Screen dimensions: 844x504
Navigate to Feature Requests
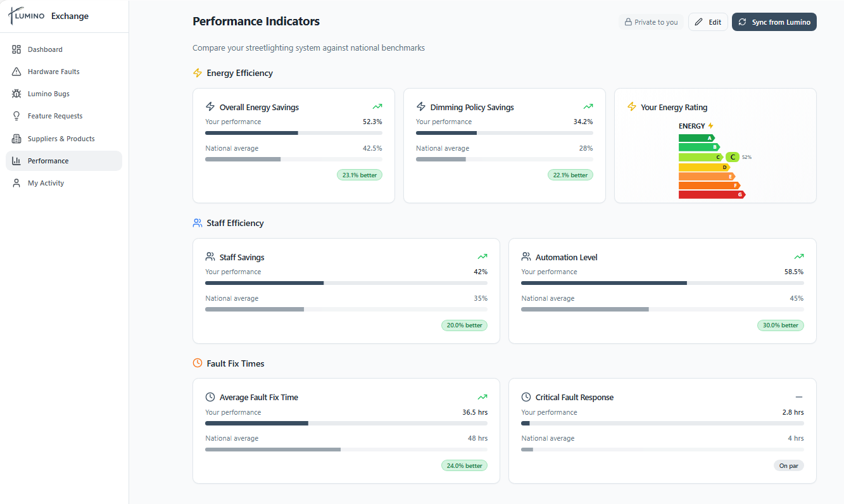[64, 116]
